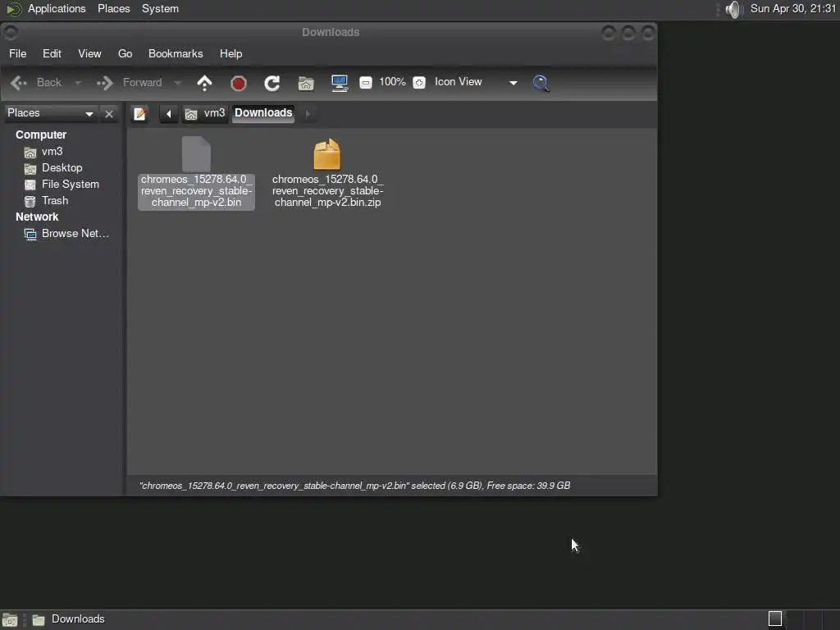Select the chromeos .bin.zip archive icon
The image size is (840, 630).
326,154
